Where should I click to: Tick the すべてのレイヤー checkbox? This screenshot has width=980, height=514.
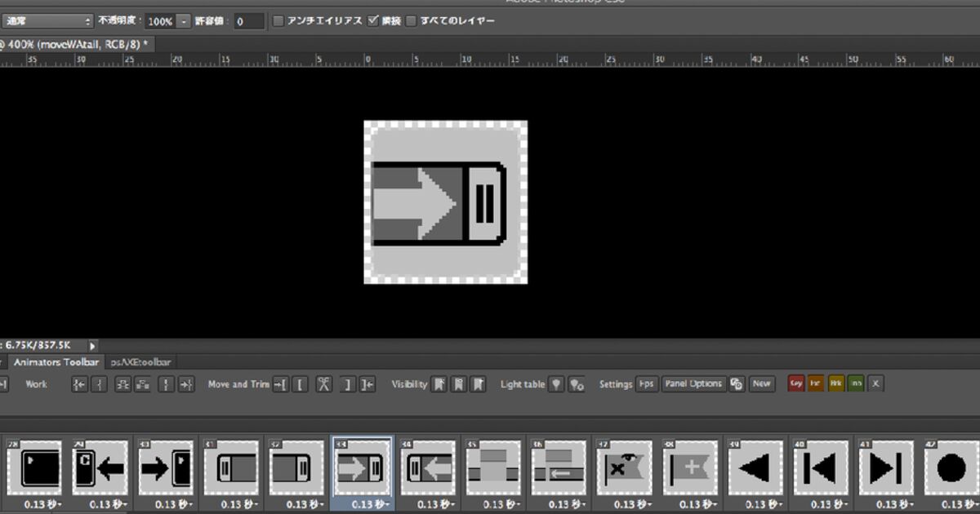click(412, 20)
